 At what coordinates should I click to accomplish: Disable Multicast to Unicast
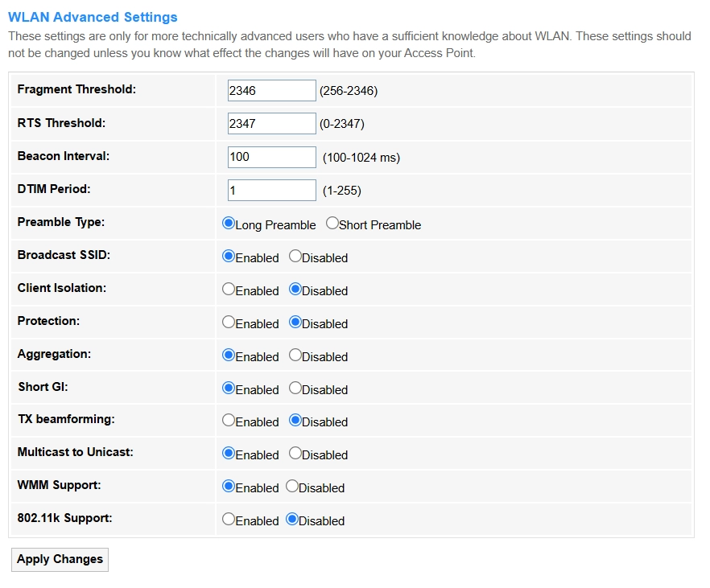pos(295,454)
